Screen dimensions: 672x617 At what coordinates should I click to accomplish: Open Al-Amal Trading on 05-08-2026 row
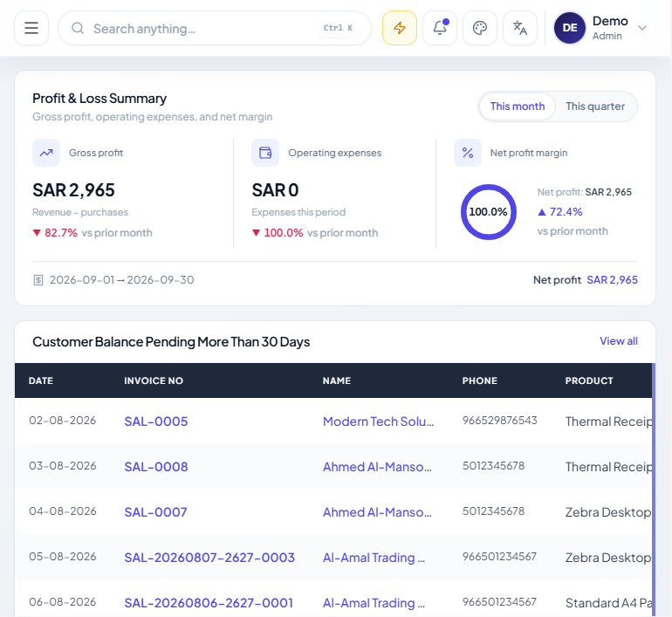click(374, 558)
